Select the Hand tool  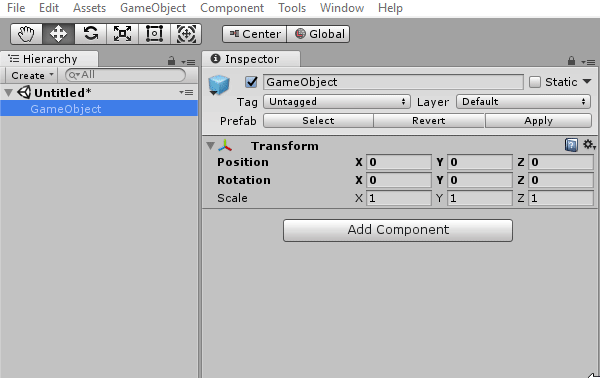tap(26, 34)
